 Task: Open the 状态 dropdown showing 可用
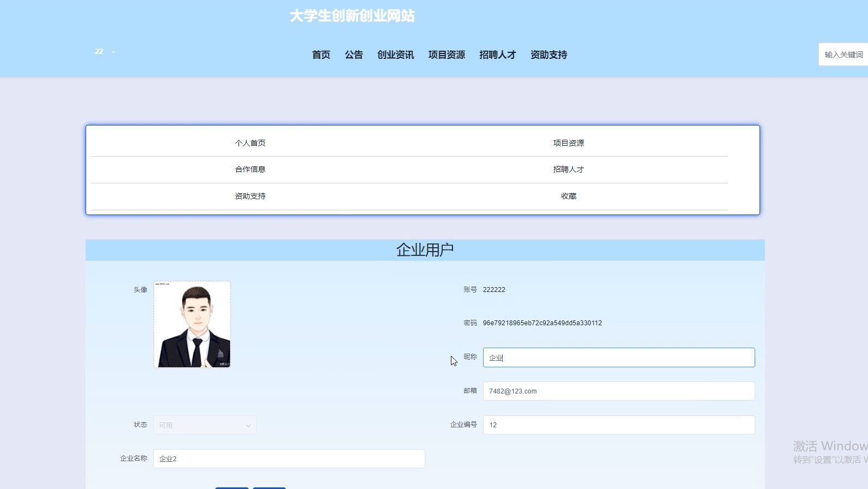click(205, 425)
